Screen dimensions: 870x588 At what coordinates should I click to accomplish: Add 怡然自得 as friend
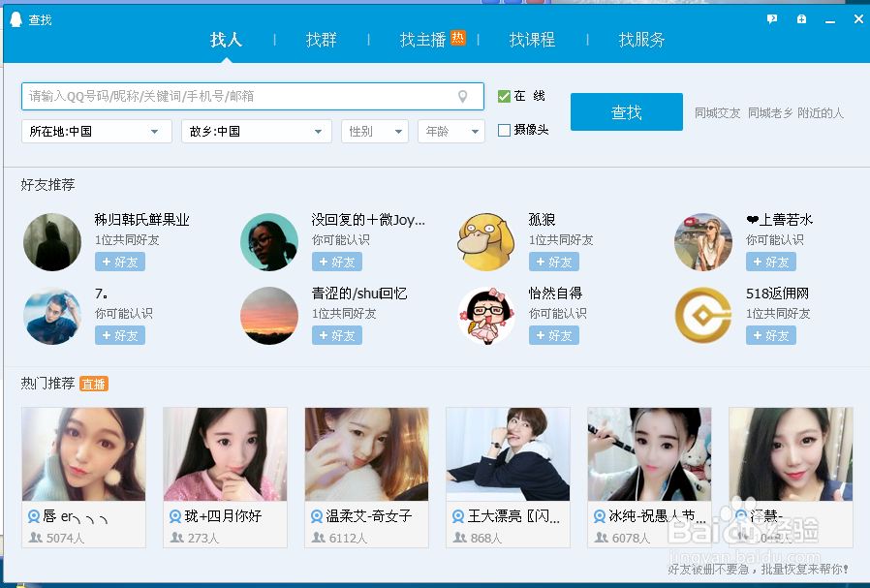click(554, 335)
